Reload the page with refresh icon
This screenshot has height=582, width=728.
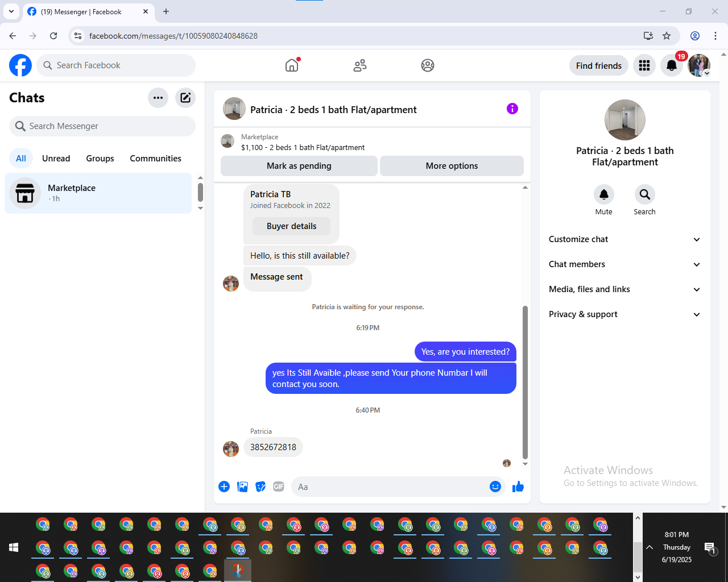pos(53,36)
